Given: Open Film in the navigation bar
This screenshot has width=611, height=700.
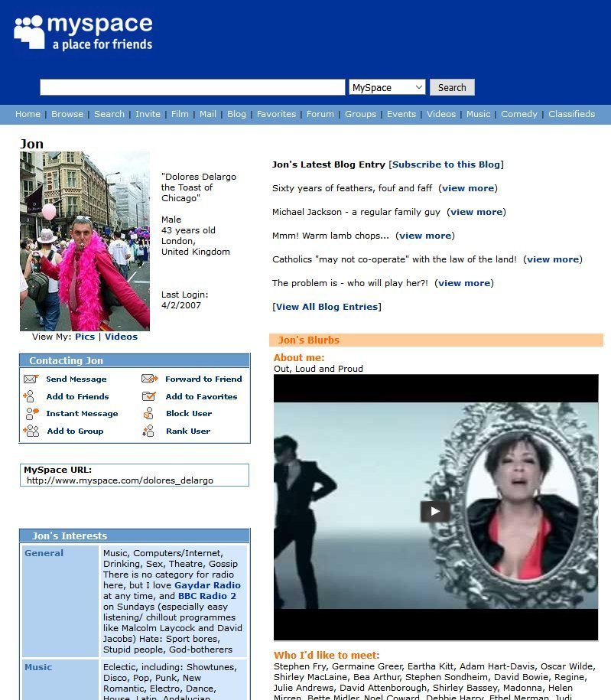Looking at the screenshot, I should 180,114.
